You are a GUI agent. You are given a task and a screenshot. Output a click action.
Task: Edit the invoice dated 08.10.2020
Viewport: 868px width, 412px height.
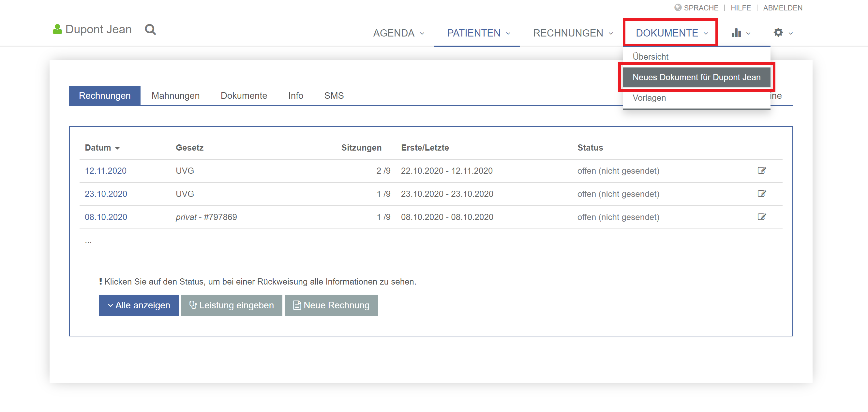[761, 217]
